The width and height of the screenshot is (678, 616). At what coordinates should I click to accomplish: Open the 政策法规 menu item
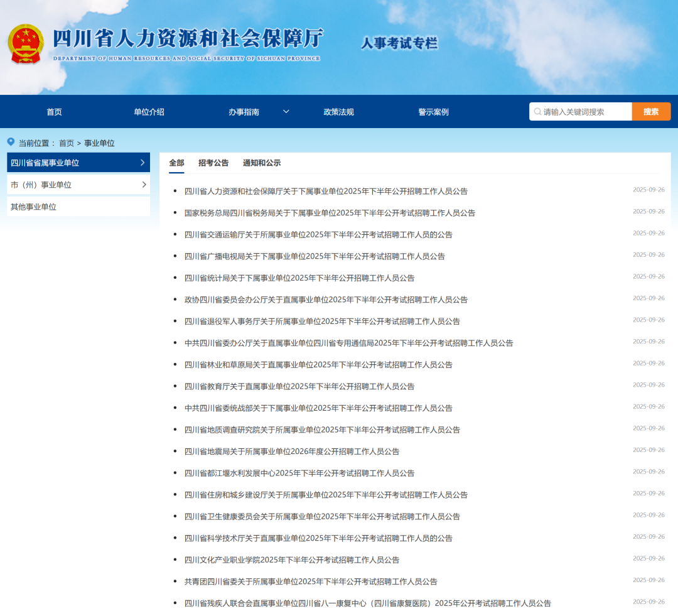click(x=339, y=111)
